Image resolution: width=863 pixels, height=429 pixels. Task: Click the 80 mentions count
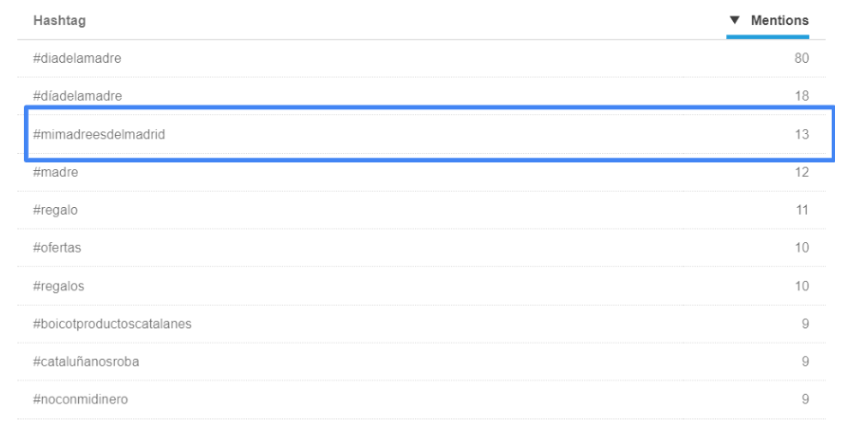(802, 58)
